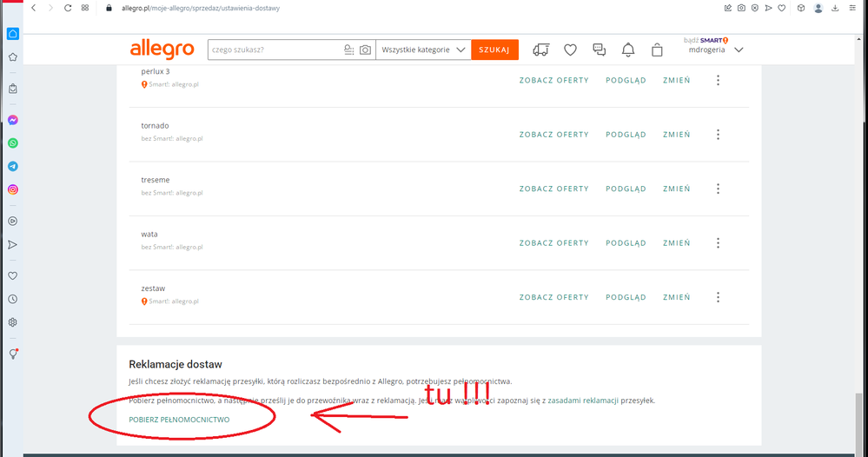Viewport: 868px width, 457px height.
Task: Open the Allegro shopping cart bag icon
Action: [x=657, y=50]
